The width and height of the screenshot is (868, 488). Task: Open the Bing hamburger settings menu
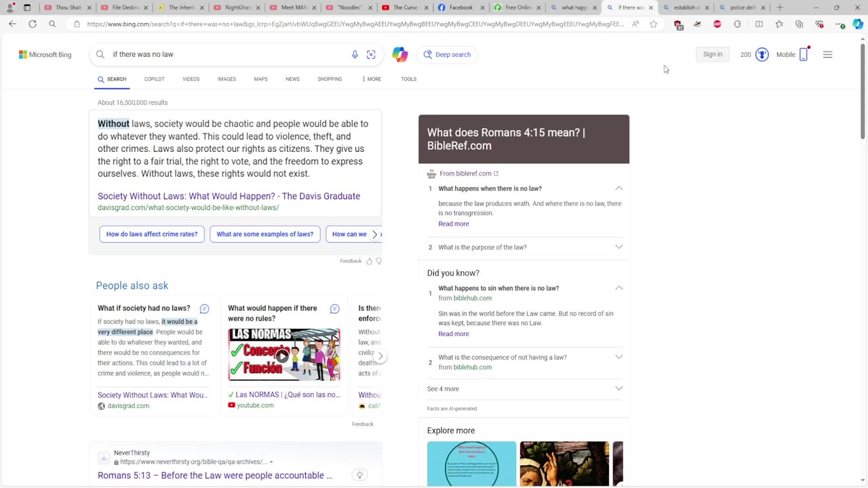(827, 54)
